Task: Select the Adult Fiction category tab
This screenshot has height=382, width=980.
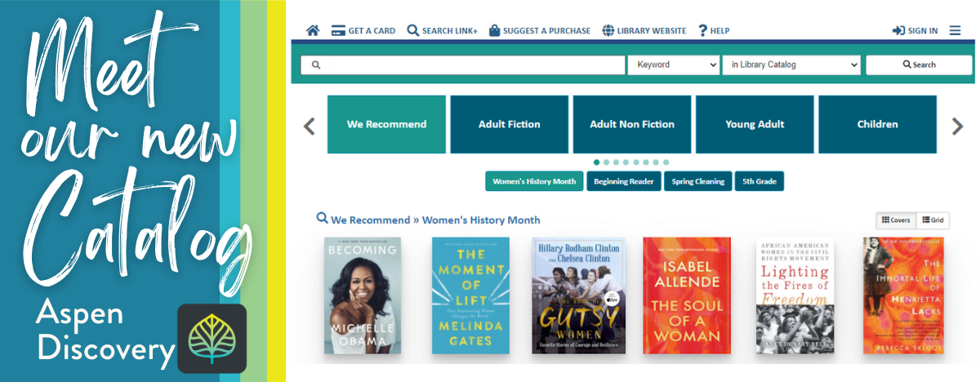Action: (510, 125)
